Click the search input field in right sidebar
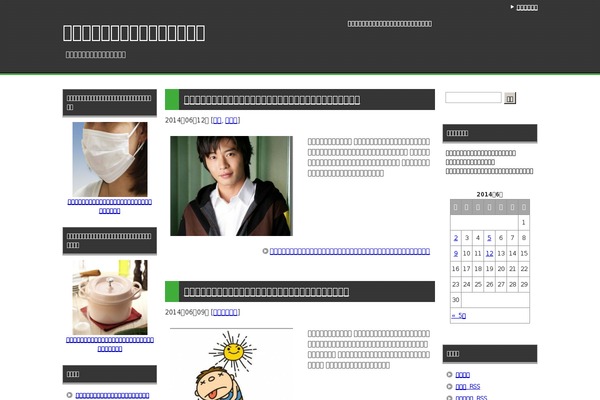This screenshot has height=400, width=600. (473, 98)
